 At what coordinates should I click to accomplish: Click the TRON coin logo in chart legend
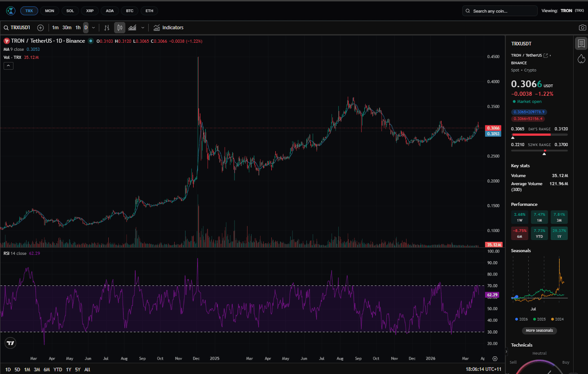[x=7, y=41]
